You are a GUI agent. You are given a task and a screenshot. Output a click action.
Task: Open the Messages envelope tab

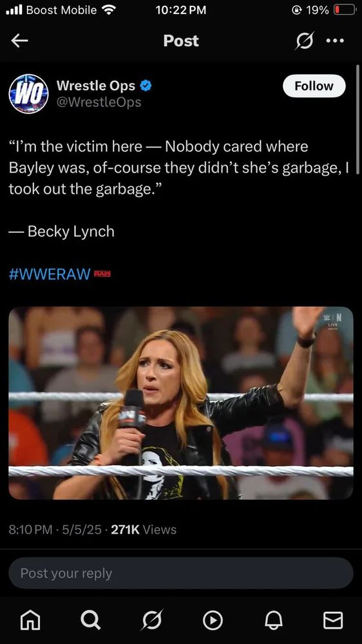point(333,620)
